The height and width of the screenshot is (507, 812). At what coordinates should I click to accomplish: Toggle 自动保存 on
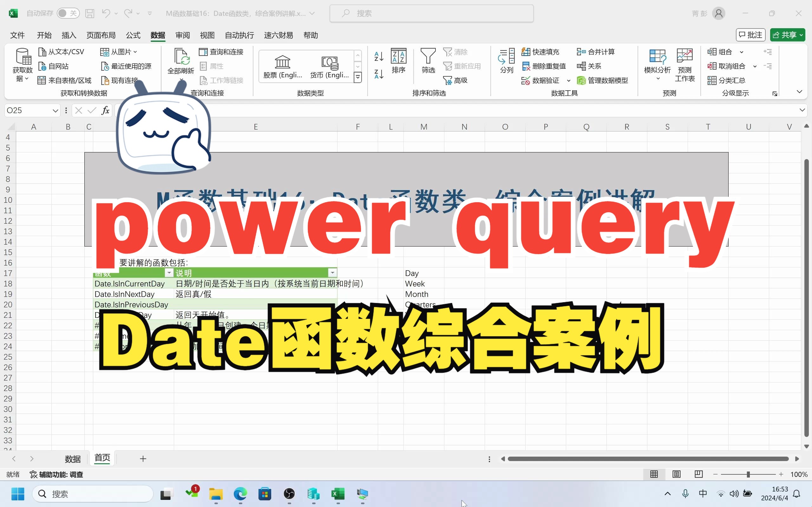pos(68,13)
